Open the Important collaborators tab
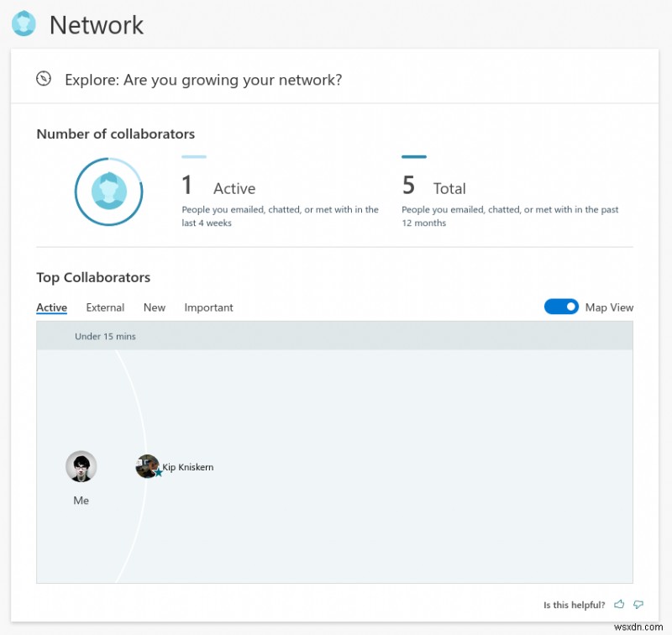The image size is (672, 635). pos(208,307)
